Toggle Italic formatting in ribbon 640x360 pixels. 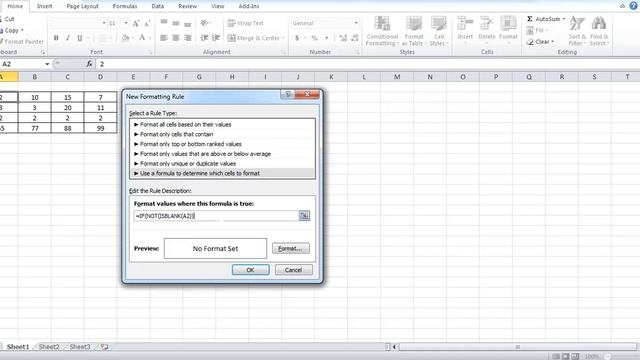click(68, 38)
